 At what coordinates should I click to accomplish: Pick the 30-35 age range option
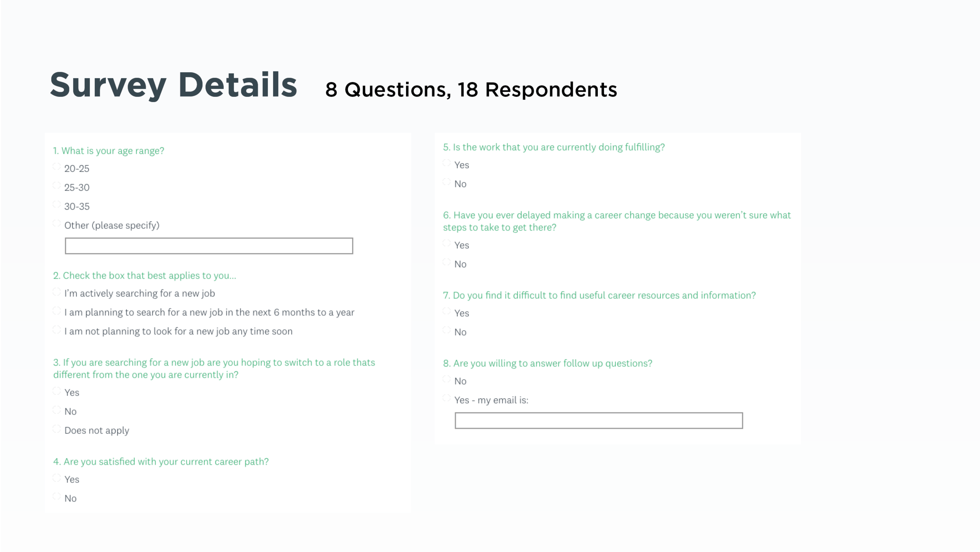pos(56,204)
